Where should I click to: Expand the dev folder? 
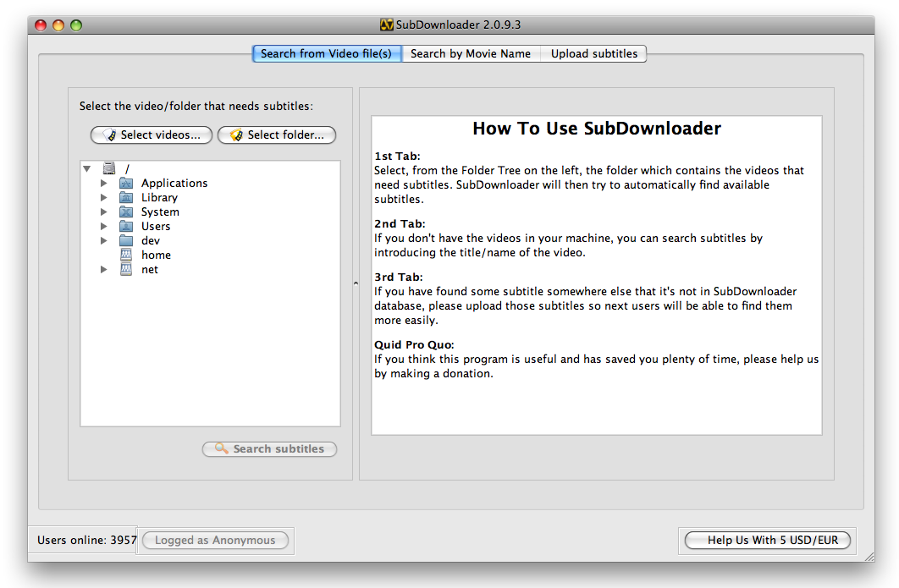[x=104, y=241]
